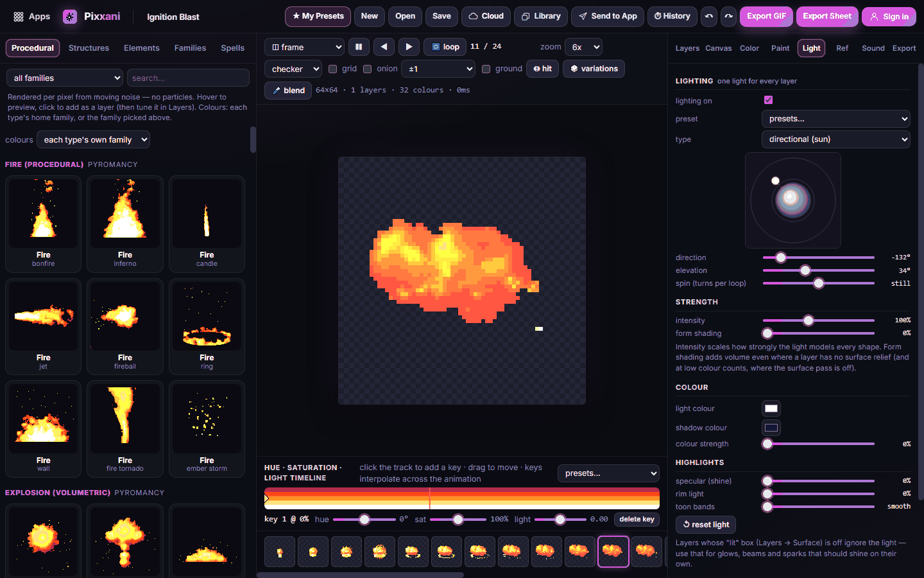Add the Fire candle effect
This screenshot has width=924, height=578.
[207, 224]
